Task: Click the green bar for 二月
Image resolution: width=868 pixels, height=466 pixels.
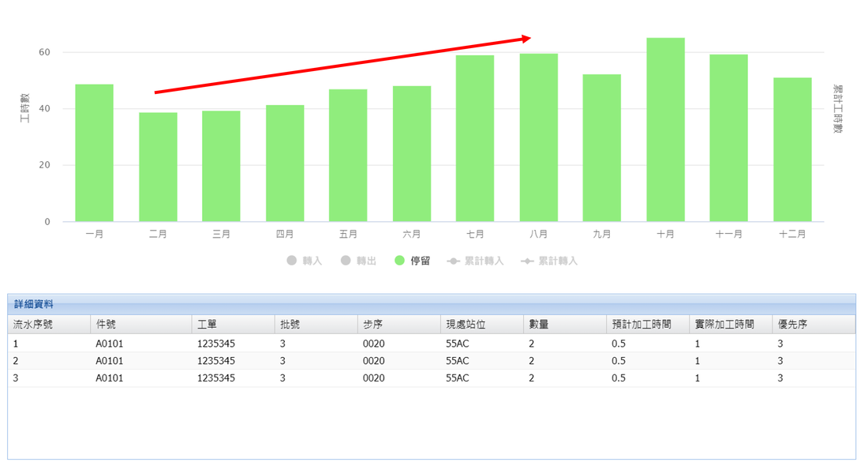Action: pos(158,167)
